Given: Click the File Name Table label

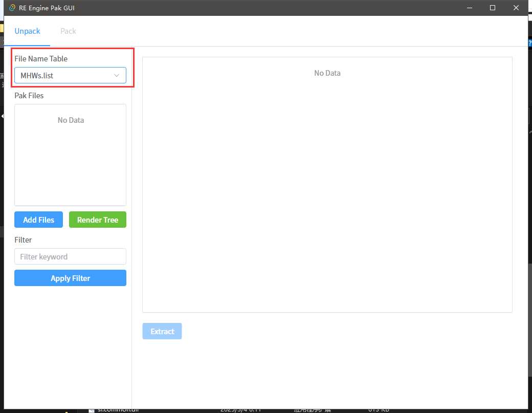Looking at the screenshot, I should [41, 59].
